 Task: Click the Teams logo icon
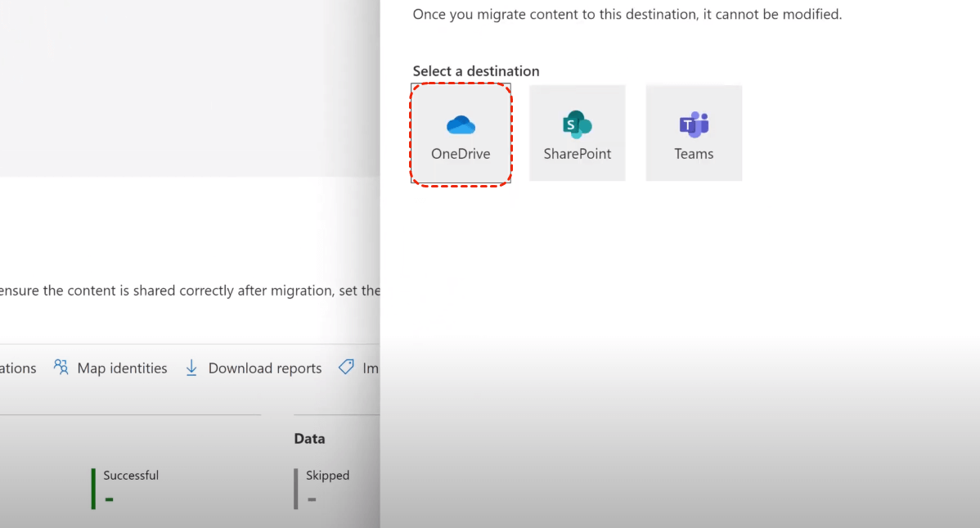point(694,124)
